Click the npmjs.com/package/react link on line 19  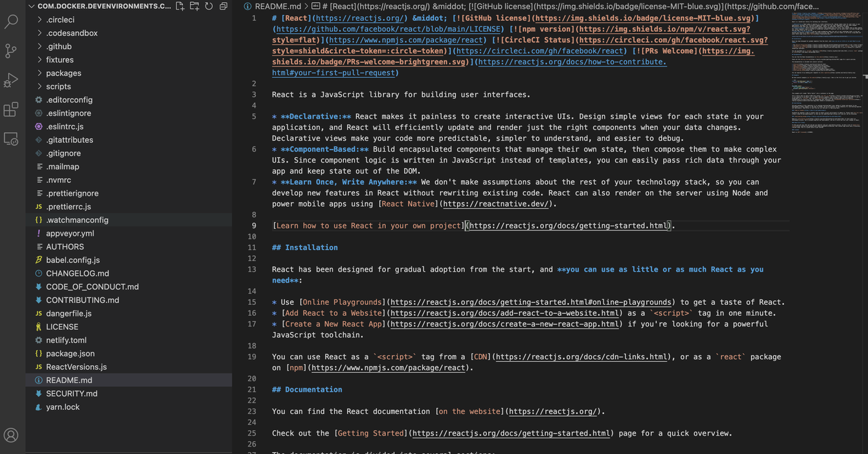tap(389, 368)
